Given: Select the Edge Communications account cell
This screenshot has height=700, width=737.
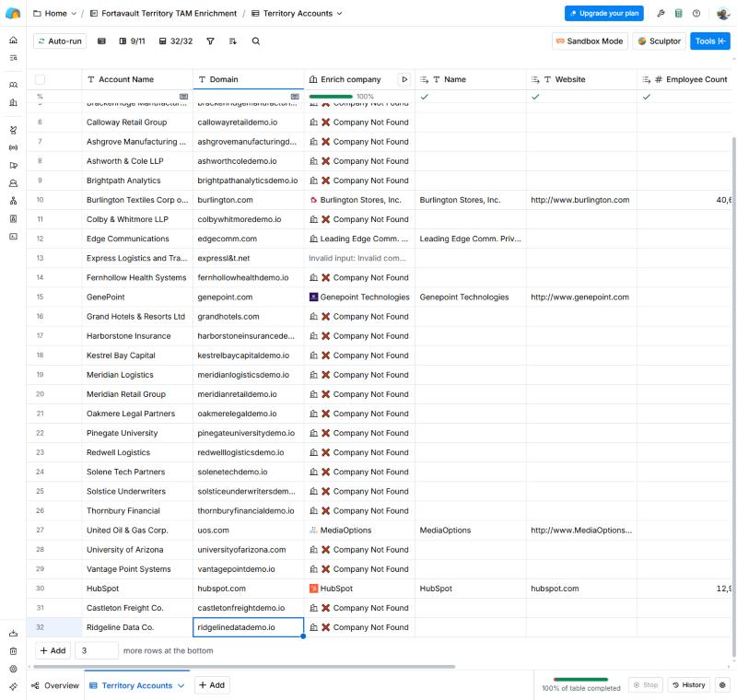Looking at the screenshot, I should pyautogui.click(x=137, y=239).
